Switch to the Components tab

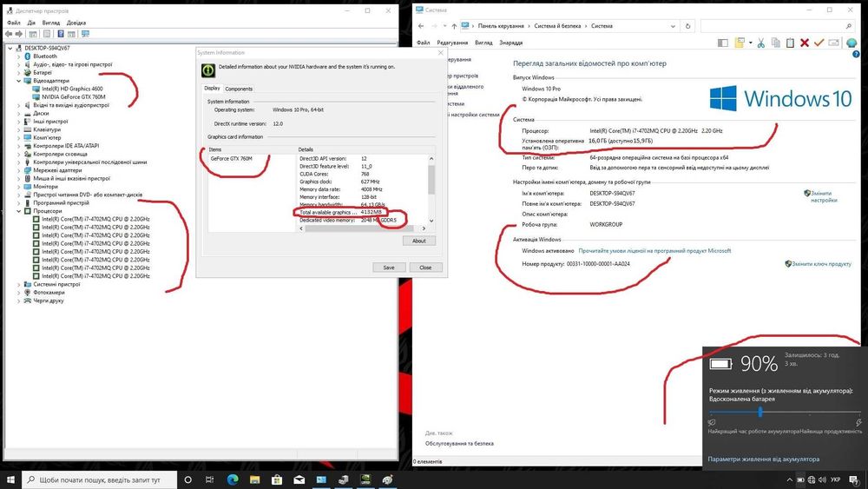(239, 89)
